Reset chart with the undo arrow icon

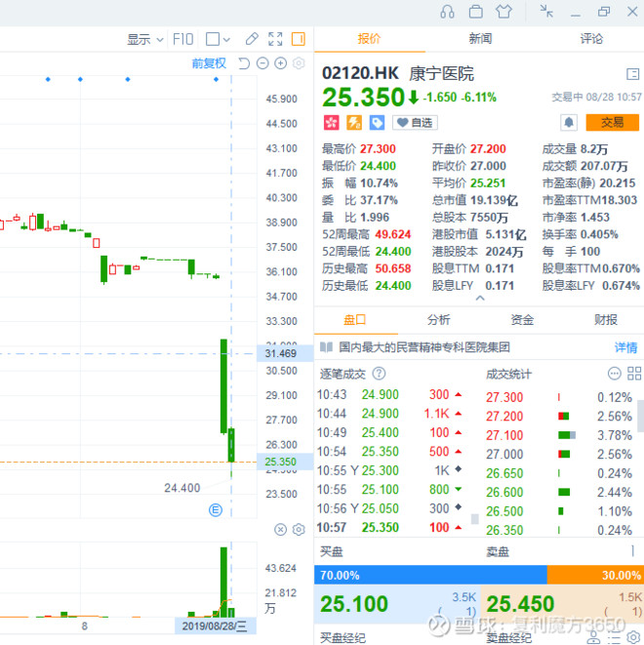coord(244,63)
